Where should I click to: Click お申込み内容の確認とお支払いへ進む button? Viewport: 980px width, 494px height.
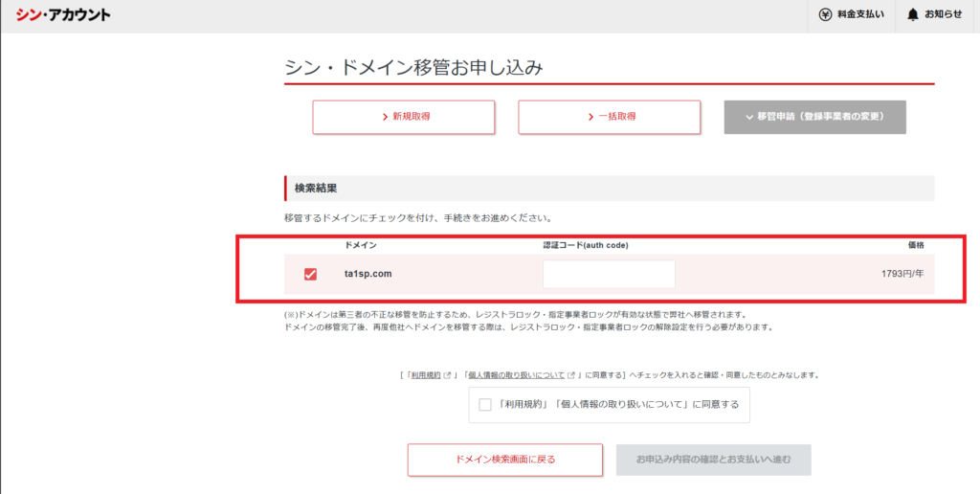click(713, 460)
